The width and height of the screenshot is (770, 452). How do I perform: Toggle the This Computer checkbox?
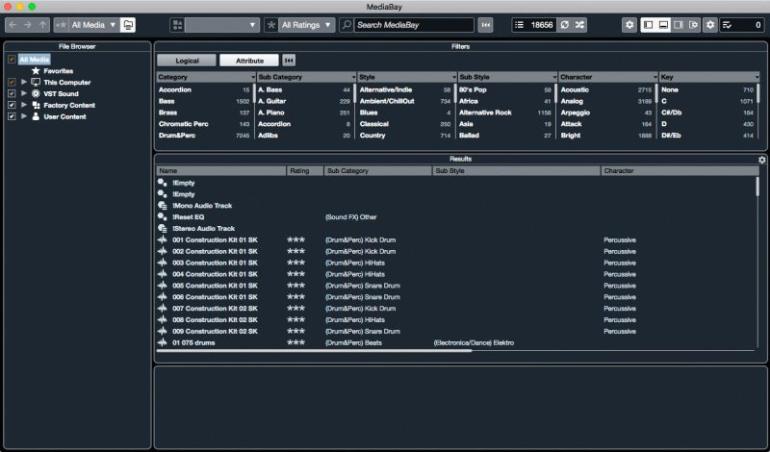tap(12, 83)
